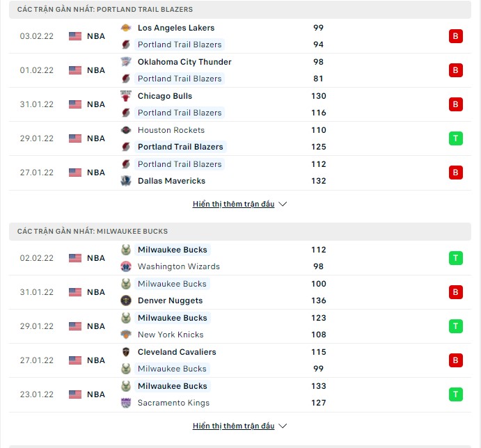Image resolution: width=481 pixels, height=448 pixels.
Task: Expand more Milwaukee Bucks matches
Action: pyautogui.click(x=239, y=426)
